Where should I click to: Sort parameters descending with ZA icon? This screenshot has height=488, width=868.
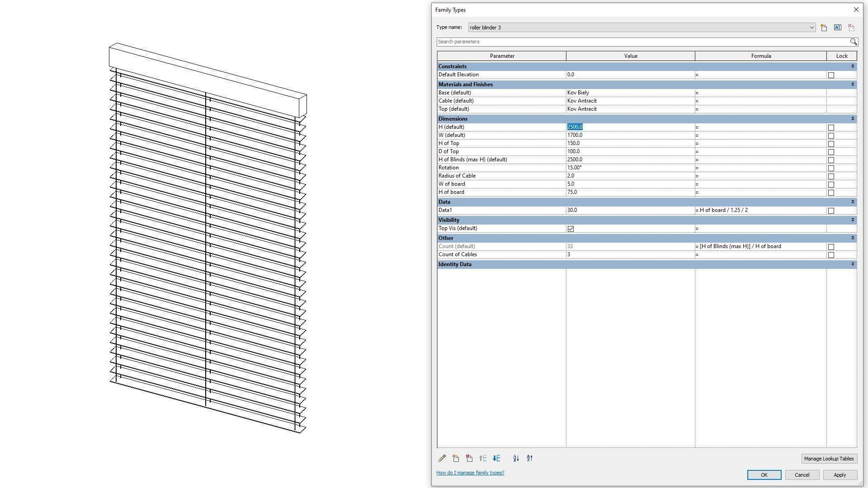(529, 458)
